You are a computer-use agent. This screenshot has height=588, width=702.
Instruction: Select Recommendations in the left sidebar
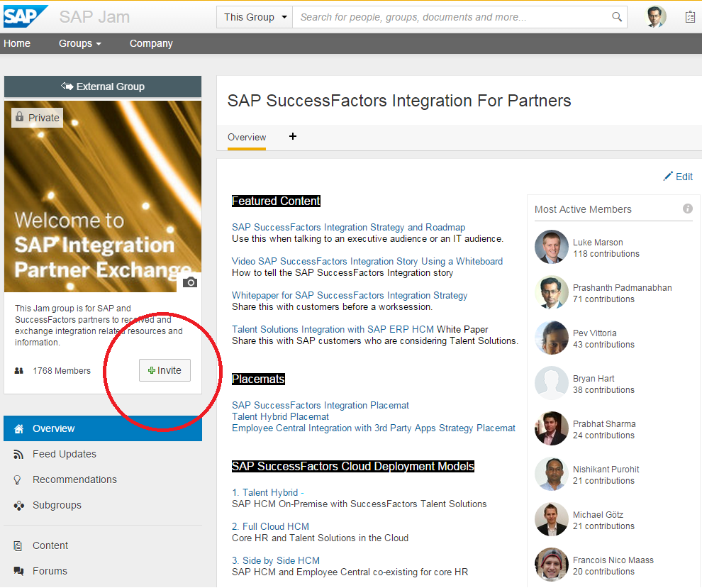[74, 479]
